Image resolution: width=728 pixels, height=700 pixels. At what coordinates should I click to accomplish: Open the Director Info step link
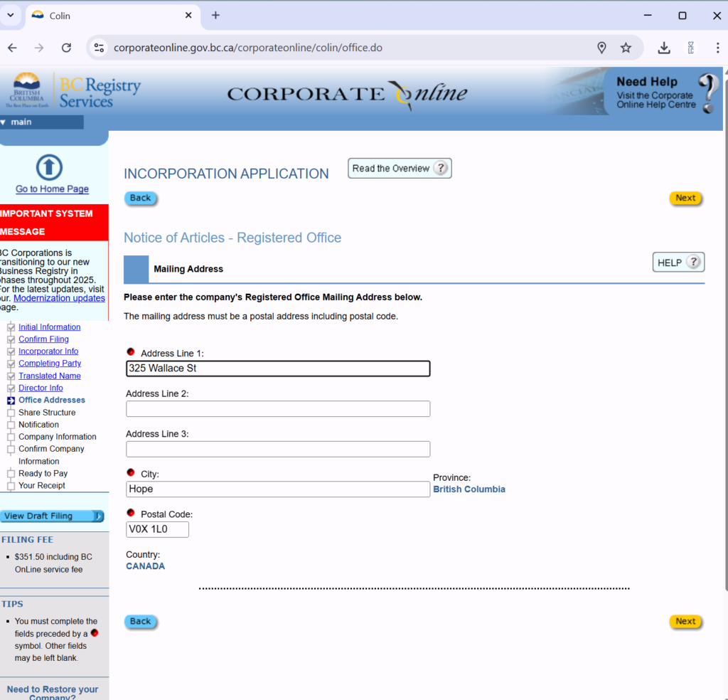pyautogui.click(x=41, y=388)
